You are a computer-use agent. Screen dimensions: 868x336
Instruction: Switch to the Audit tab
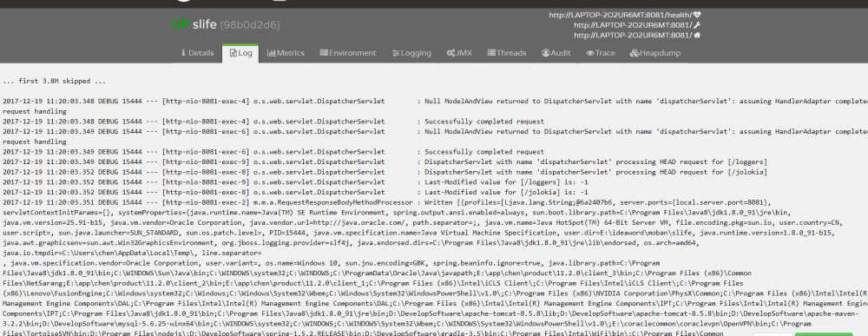556,53
